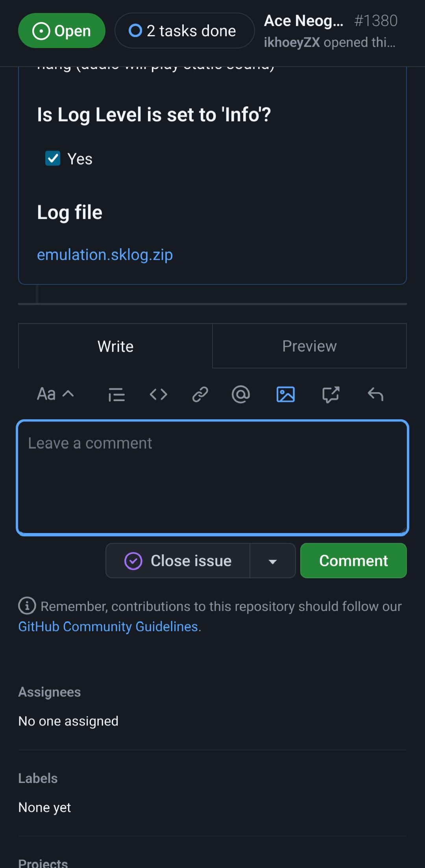The width and height of the screenshot is (425, 868).
Task: Open the Close issue dropdown arrow
Action: tap(273, 561)
